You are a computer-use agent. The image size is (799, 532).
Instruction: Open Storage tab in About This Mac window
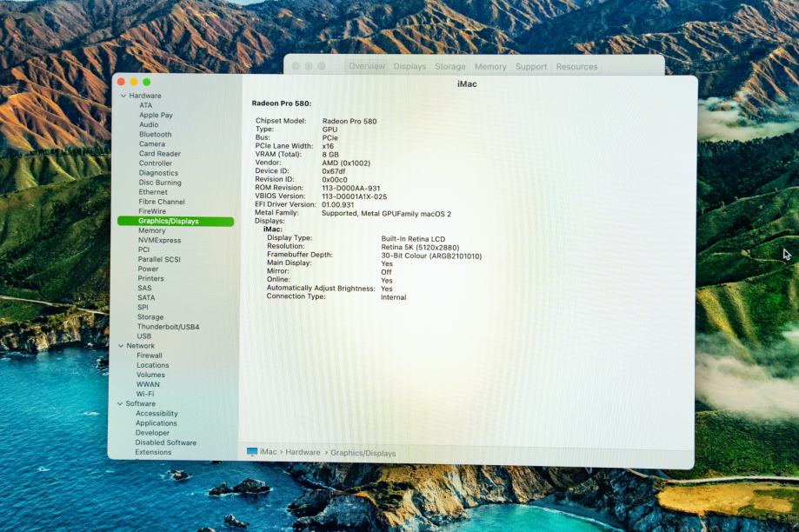tap(450, 66)
